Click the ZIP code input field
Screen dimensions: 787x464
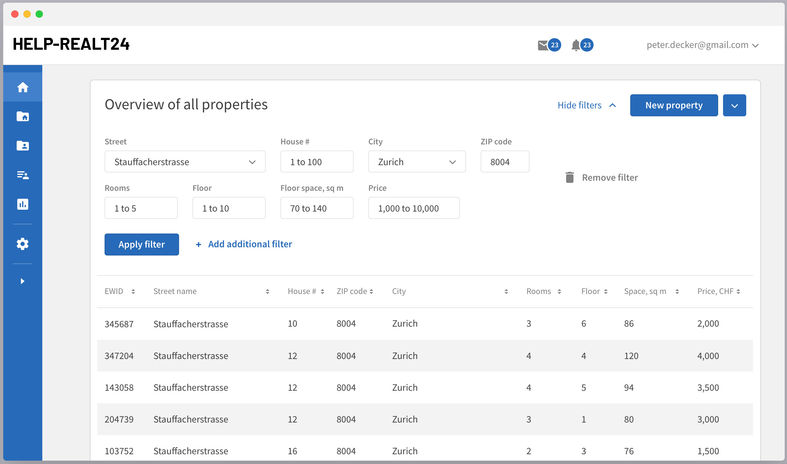coord(504,162)
